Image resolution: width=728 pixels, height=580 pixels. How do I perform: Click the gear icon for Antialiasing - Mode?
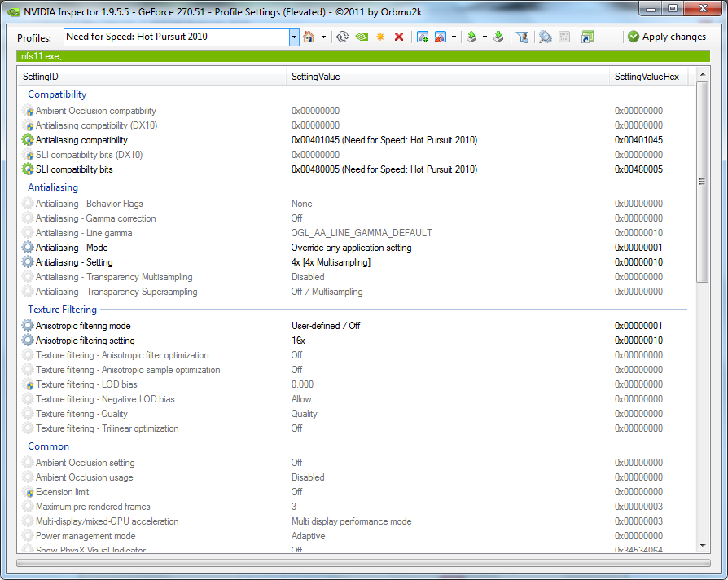pos(28,248)
